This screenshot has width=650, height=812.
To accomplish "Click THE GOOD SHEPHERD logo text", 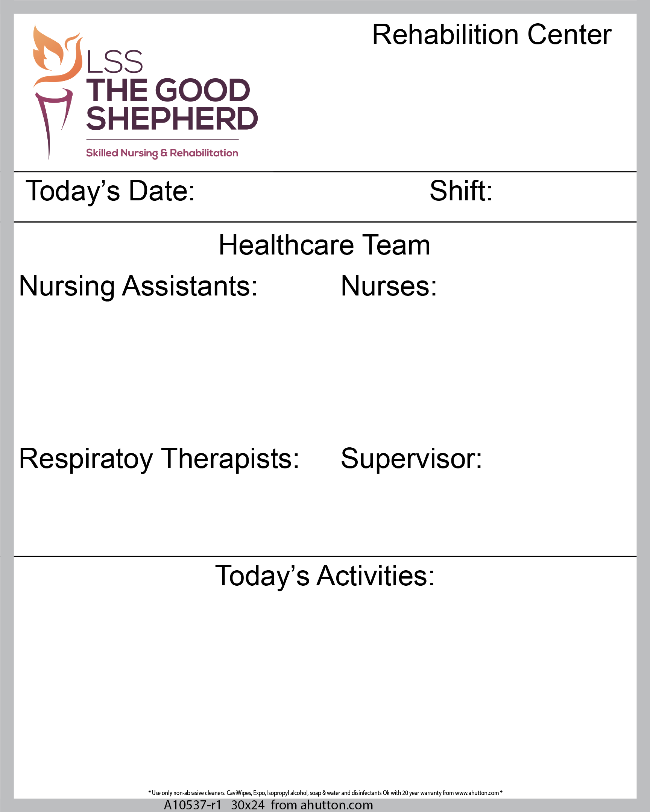I will point(172,105).
